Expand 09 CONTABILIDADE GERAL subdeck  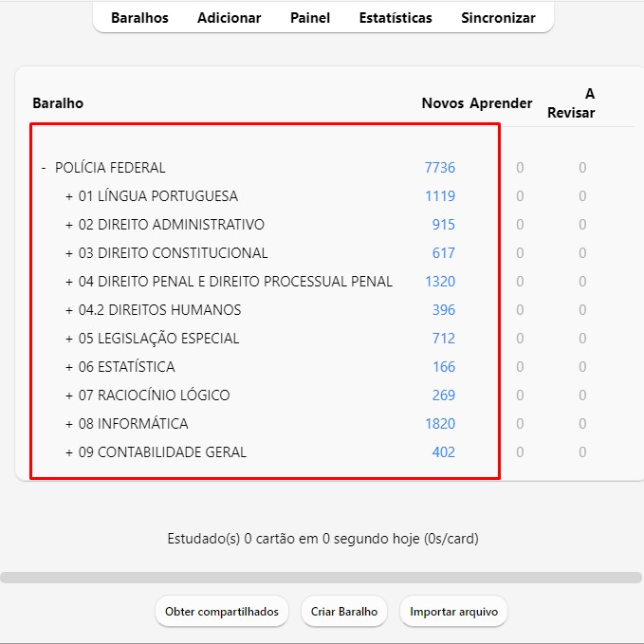69,452
